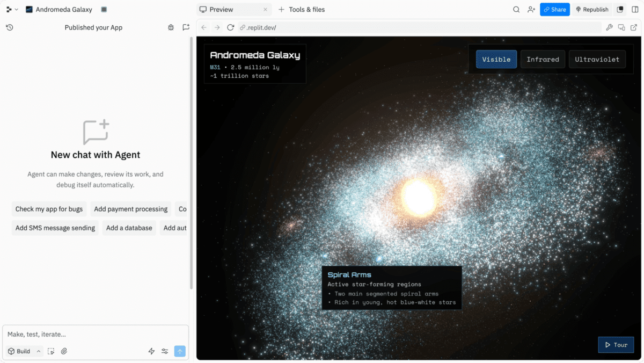This screenshot has width=644, height=363.
Task: Share the Andromeda Galaxy app
Action: click(x=554, y=9)
